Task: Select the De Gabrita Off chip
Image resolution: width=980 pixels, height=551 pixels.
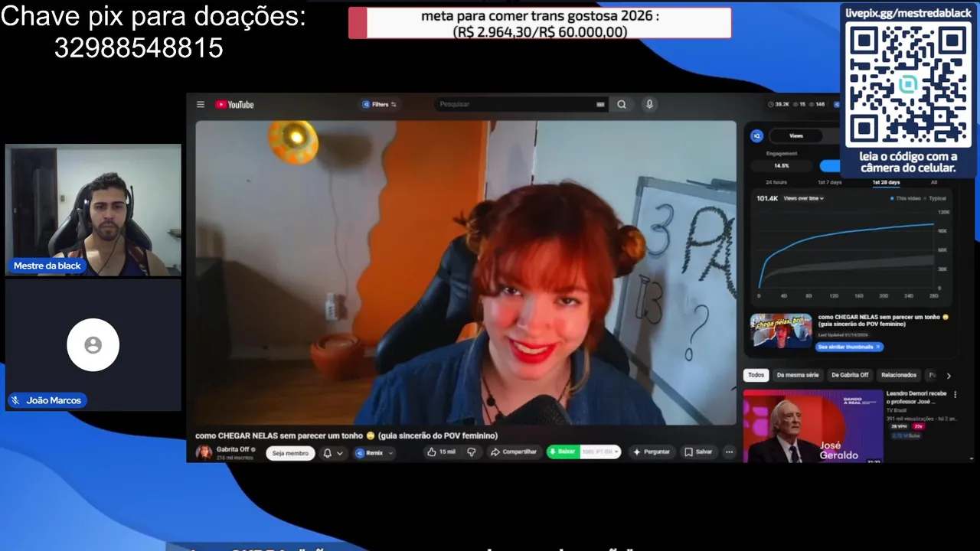Action: coord(849,375)
